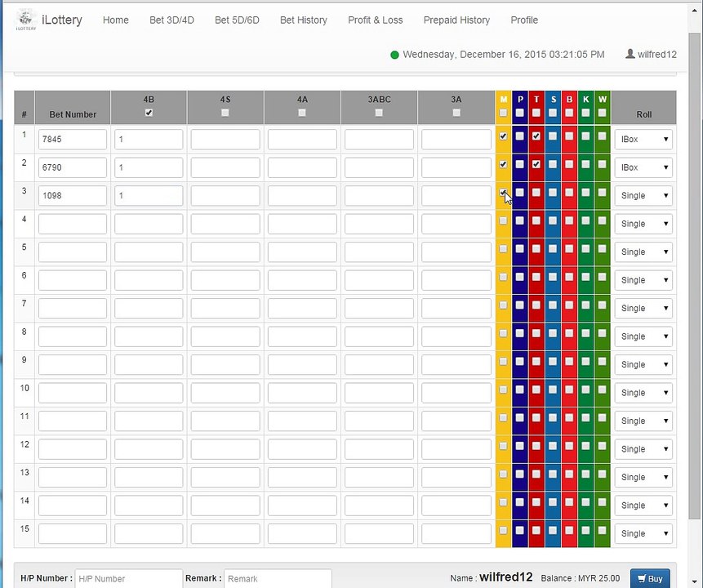Toggle the P column header checkbox

pos(519,113)
